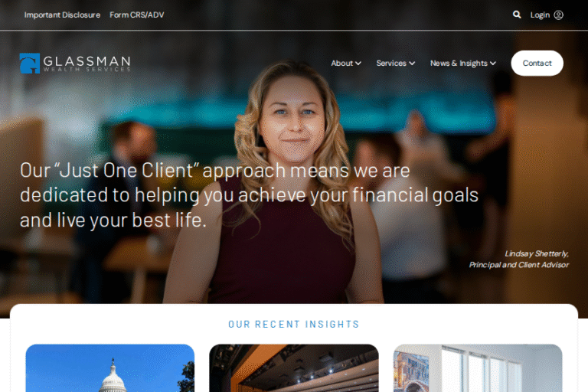The width and height of the screenshot is (588, 392).
Task: Click the Contact button
Action: pos(537,63)
